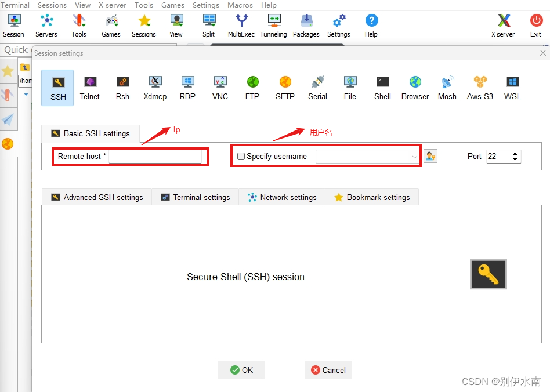550x392 pixels.
Task: Enable the Specify username checkbox
Action: pyautogui.click(x=241, y=157)
